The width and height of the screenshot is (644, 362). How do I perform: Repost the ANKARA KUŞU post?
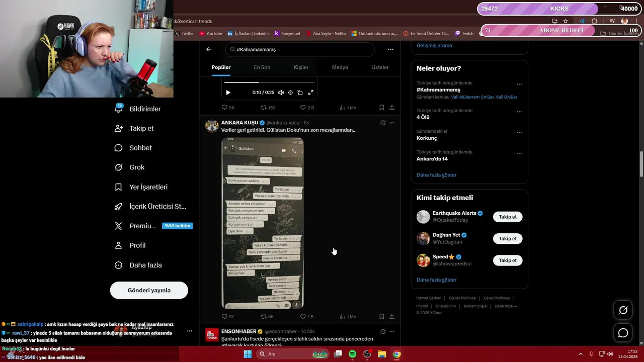(267, 317)
